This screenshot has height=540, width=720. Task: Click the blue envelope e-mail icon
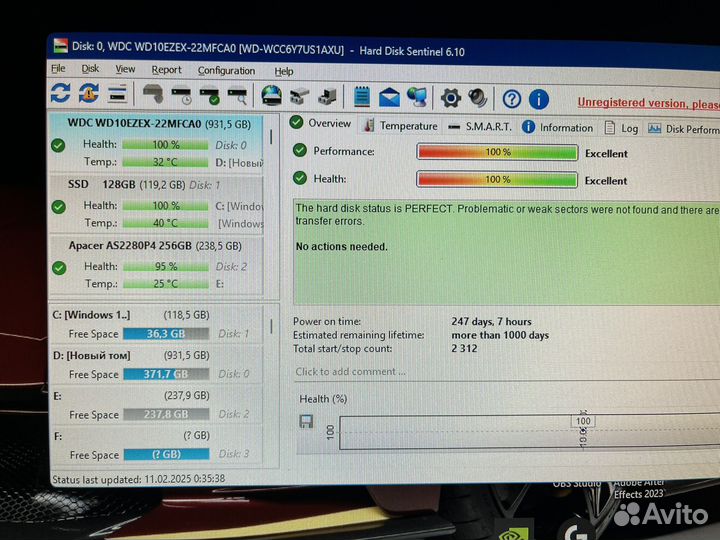pos(389,97)
